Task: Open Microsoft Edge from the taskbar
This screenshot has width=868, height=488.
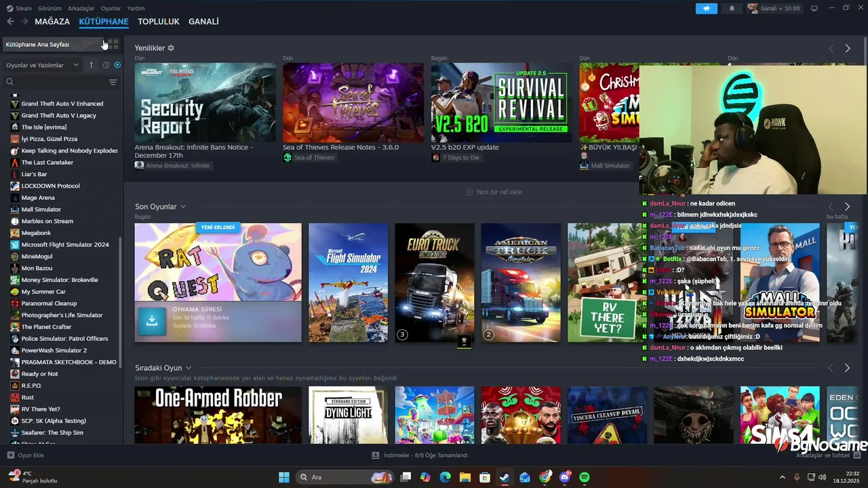Action: click(445, 477)
